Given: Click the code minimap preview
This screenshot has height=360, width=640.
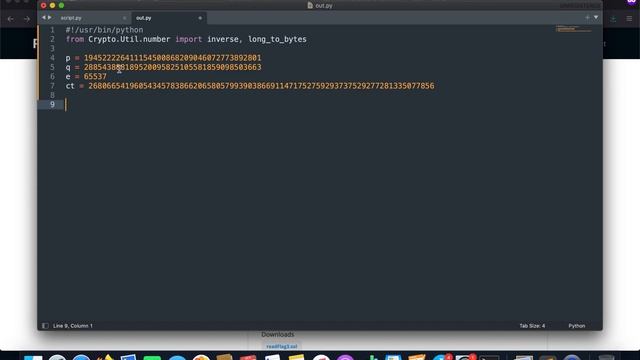Looking at the screenshot, I should 573,29.
